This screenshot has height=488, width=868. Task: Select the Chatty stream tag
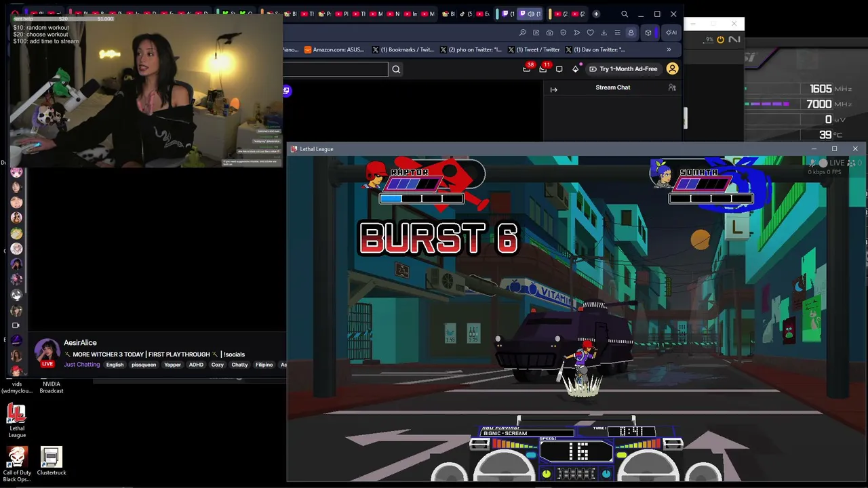(x=239, y=365)
